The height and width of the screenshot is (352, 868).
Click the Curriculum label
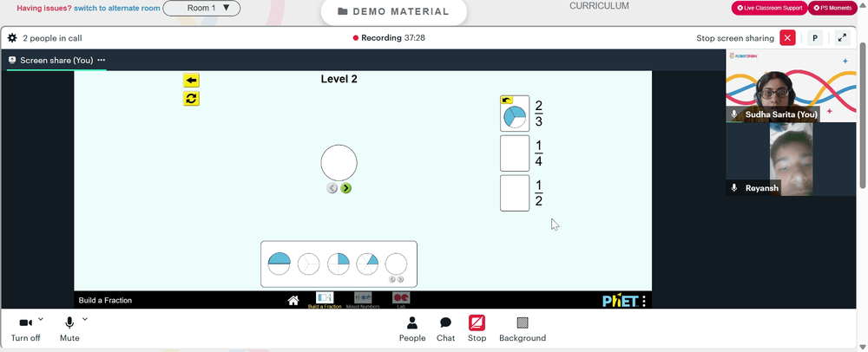599,6
